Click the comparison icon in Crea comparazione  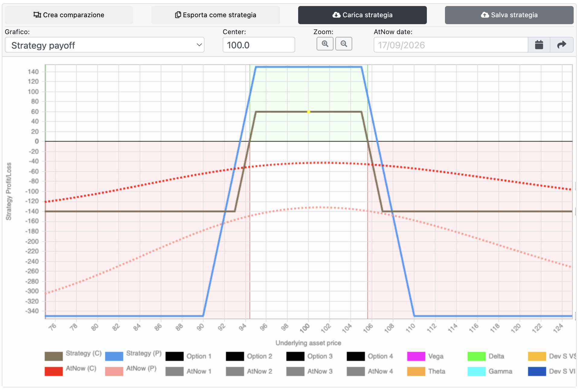37,15
